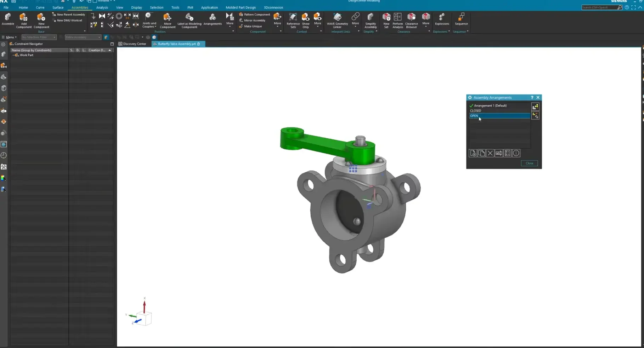The image size is (644, 348).
Task: Expand More in Interpart Links group
Action: point(355,20)
